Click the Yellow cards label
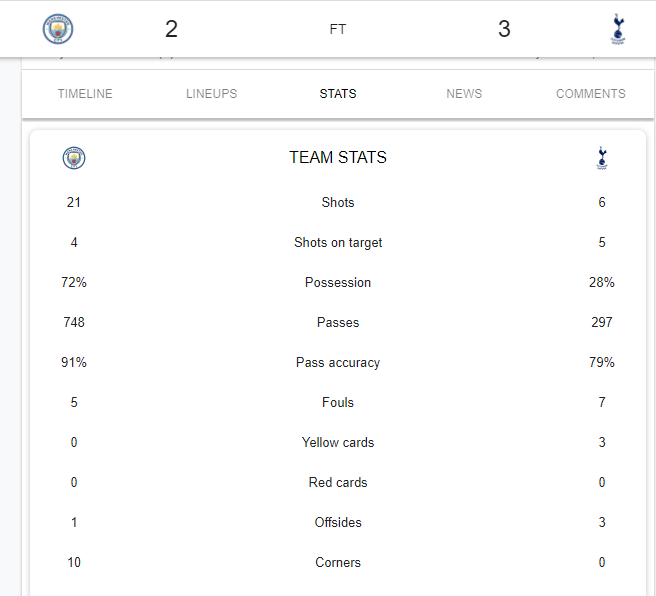 (338, 443)
